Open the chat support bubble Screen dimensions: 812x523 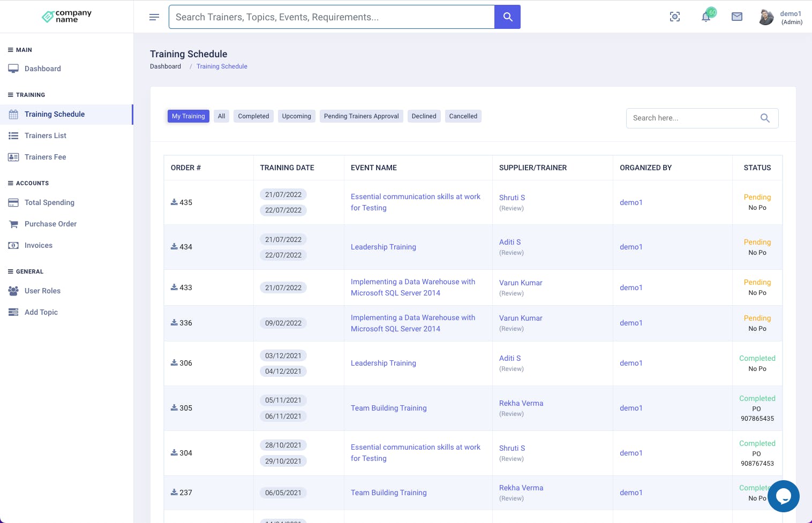coord(783,496)
